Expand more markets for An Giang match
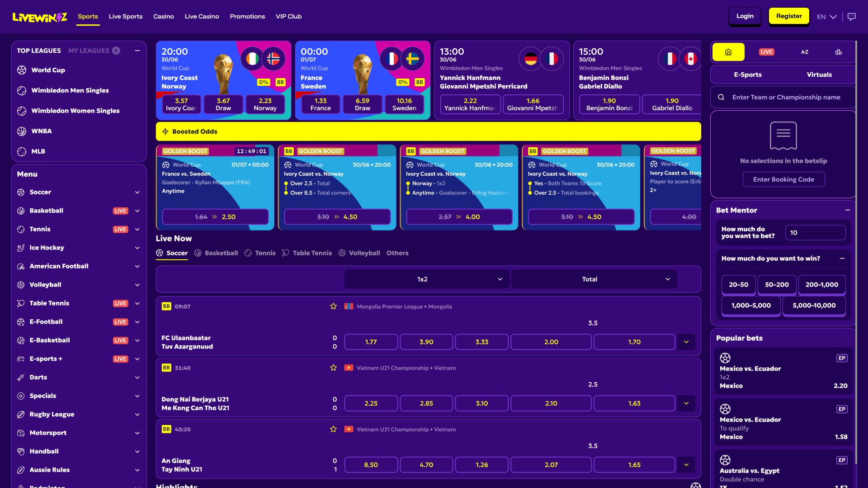Viewport: 868px width, 488px height. point(686,465)
